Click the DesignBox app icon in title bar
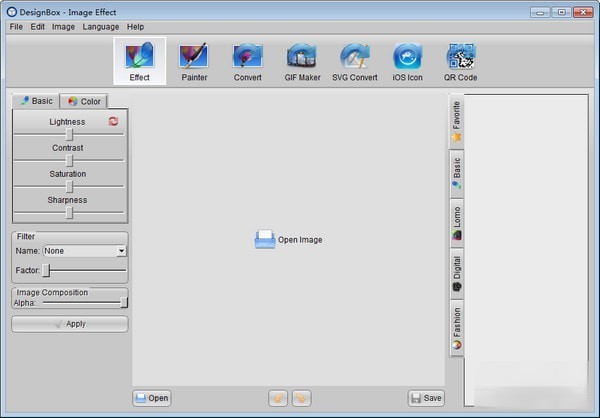Viewport: 600px width, 418px height. pos(12,12)
